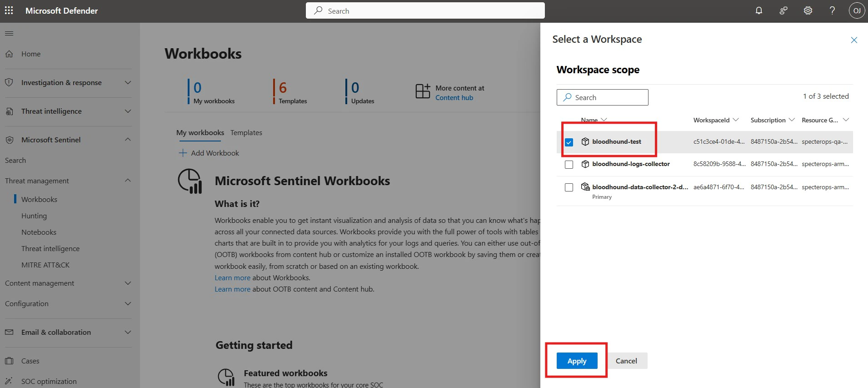868x388 pixels.
Task: Click the bloodhound-logs-collector workspace cube icon
Action: (585, 164)
